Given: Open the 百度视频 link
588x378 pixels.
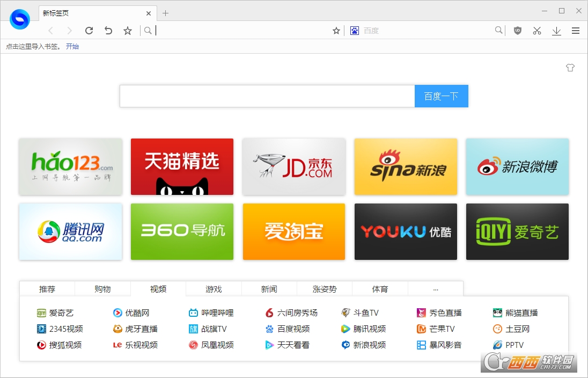Looking at the screenshot, I should [287, 329].
